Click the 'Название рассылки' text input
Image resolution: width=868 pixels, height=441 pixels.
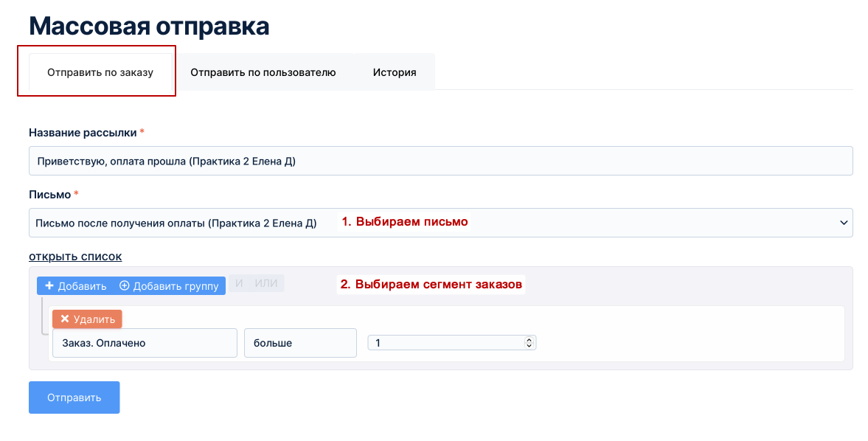point(440,161)
